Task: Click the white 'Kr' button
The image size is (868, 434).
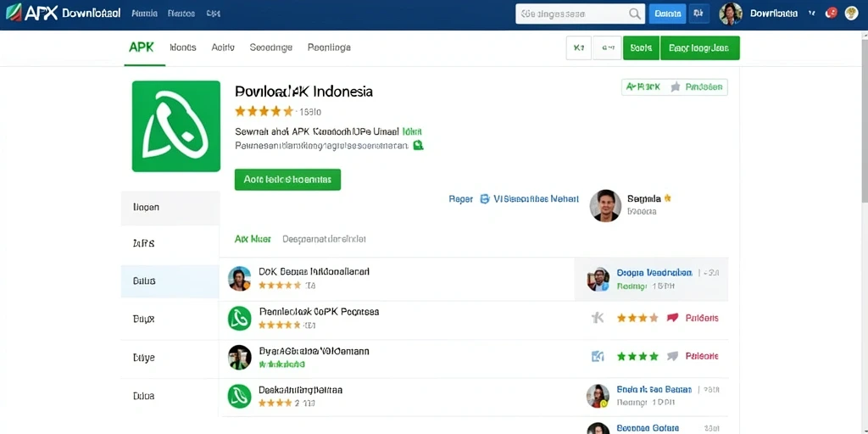Action: point(579,48)
